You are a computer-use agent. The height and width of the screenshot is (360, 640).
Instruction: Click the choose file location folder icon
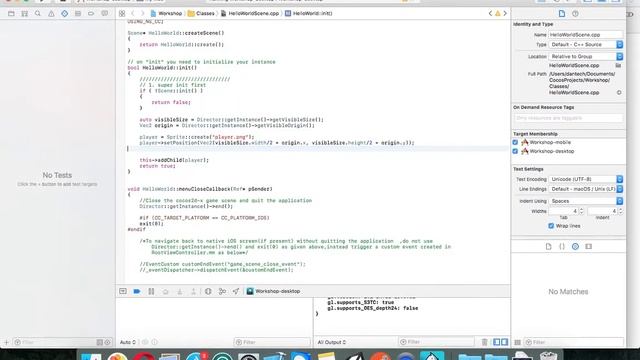(618, 65)
